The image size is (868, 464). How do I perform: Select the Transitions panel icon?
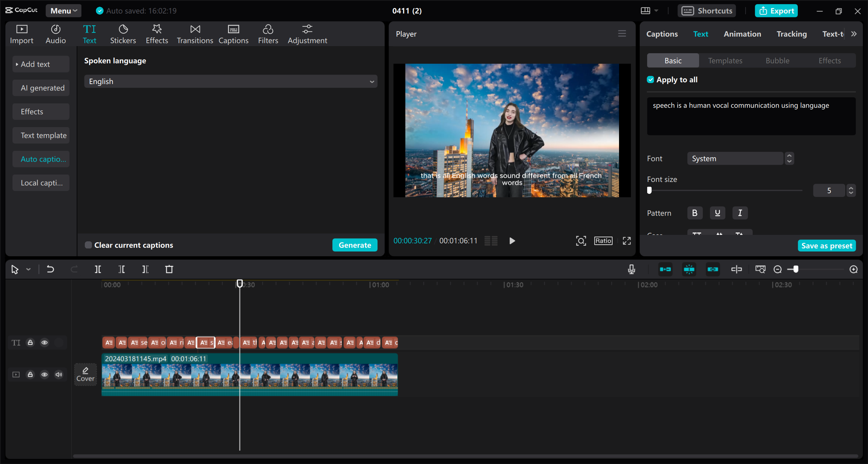point(194,34)
